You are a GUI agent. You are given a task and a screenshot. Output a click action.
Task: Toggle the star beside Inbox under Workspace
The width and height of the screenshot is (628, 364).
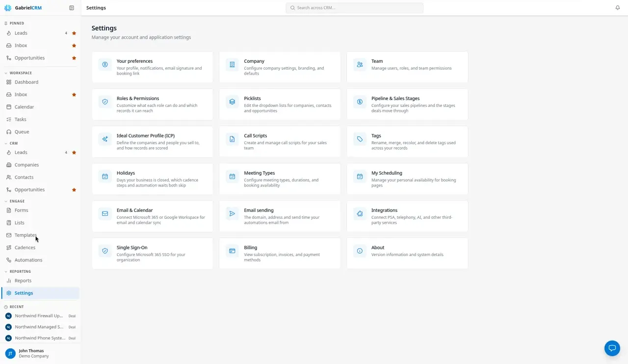pyautogui.click(x=74, y=95)
